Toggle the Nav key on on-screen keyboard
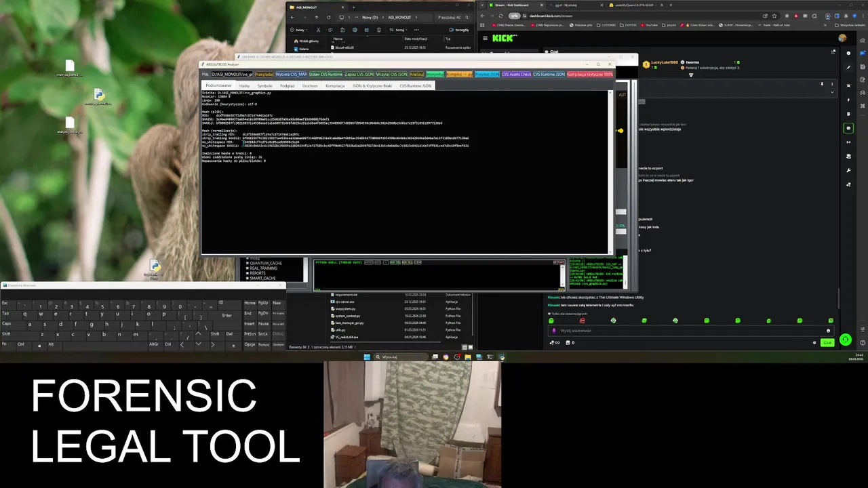This screenshot has height=488, width=868. tap(277, 303)
